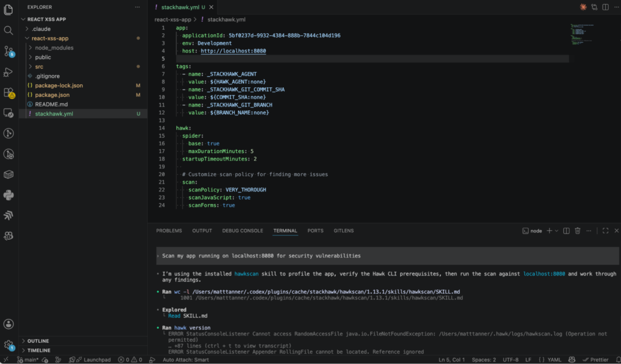Image resolution: width=621 pixels, height=364 pixels.
Task: Switch to the DEBUG CONSOLE tab
Action: (243, 231)
